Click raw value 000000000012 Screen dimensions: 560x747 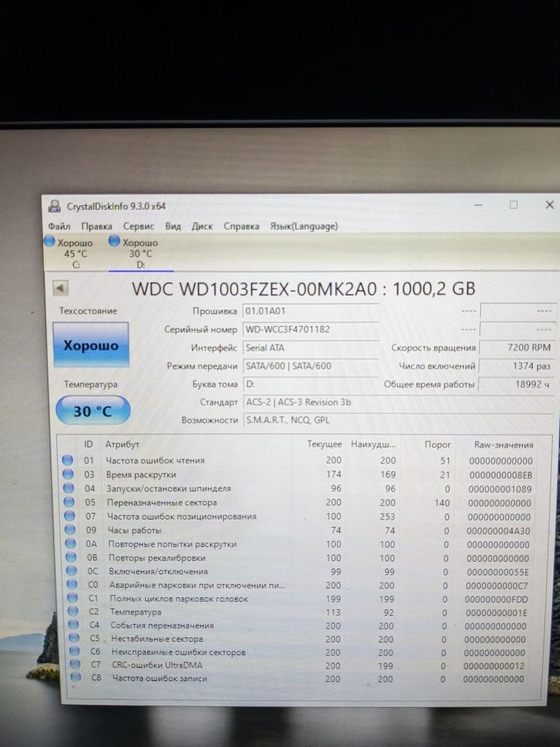click(494, 665)
